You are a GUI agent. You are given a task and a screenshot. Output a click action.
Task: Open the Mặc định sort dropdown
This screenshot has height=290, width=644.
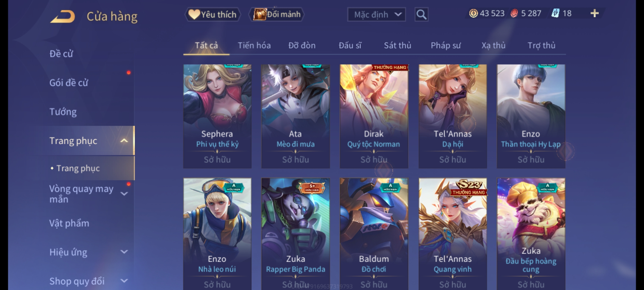pyautogui.click(x=376, y=15)
